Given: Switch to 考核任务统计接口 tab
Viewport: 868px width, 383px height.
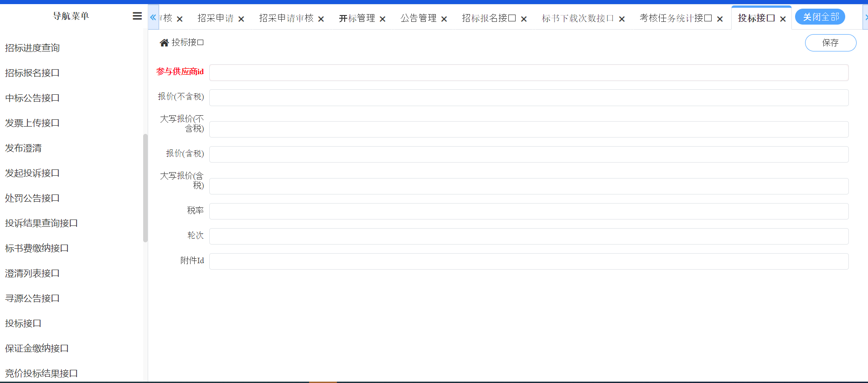Looking at the screenshot, I should tap(676, 18).
